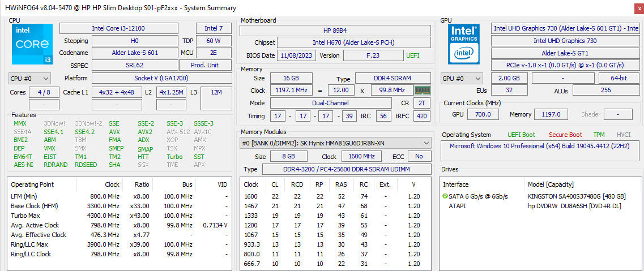Click the Turbo Max operating point row

(119, 216)
